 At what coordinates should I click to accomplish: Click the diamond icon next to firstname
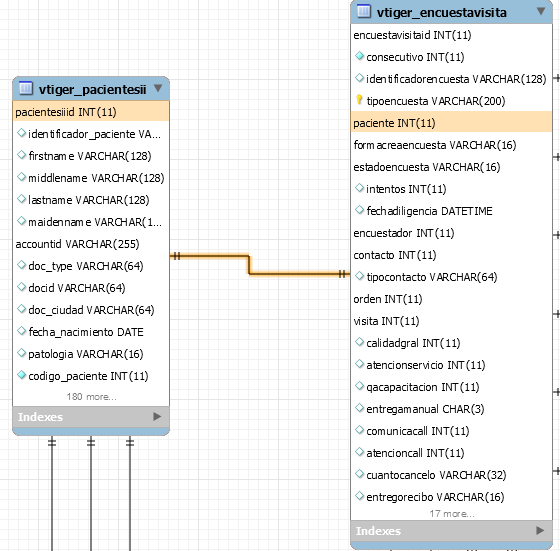[x=21, y=155]
